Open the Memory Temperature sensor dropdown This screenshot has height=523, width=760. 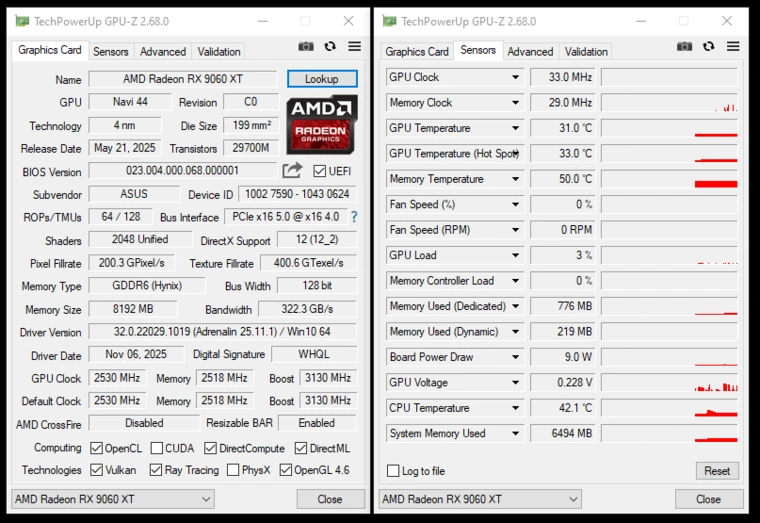tap(516, 179)
